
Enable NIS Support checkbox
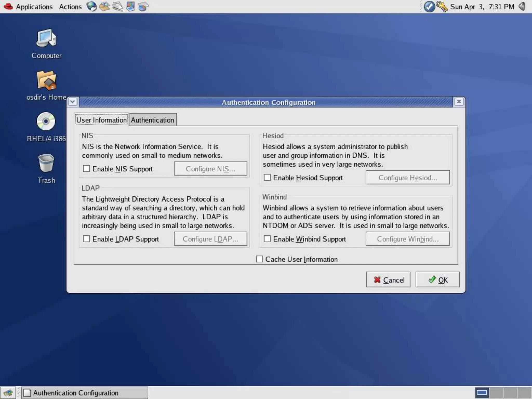coord(87,169)
